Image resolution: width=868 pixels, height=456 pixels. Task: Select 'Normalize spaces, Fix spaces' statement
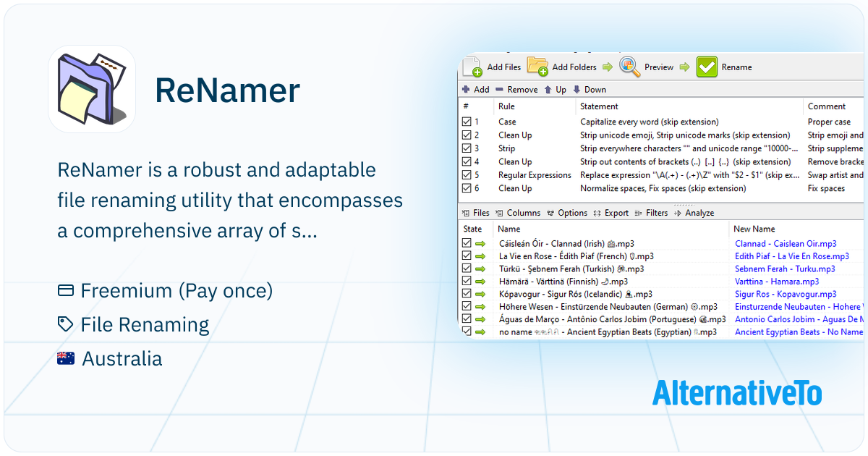tap(663, 188)
